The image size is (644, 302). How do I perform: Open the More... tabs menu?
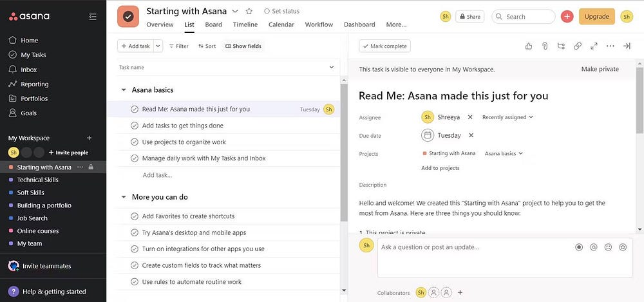(396, 24)
